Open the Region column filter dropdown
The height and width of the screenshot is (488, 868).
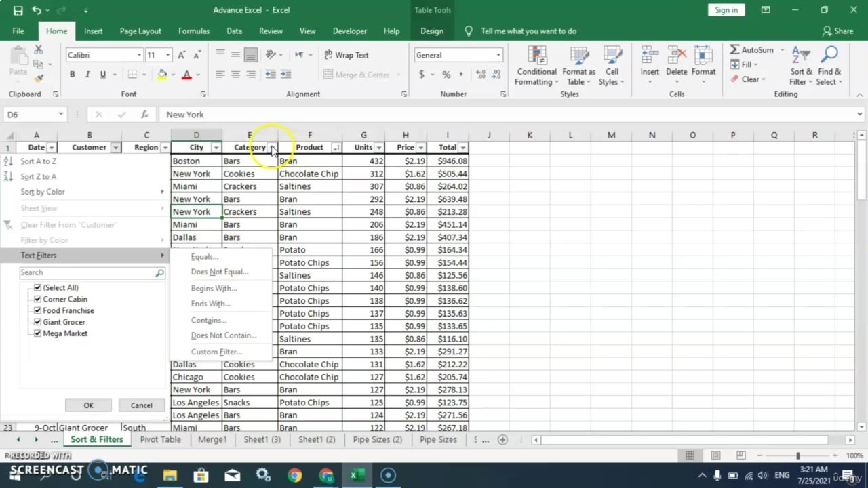[x=165, y=148]
